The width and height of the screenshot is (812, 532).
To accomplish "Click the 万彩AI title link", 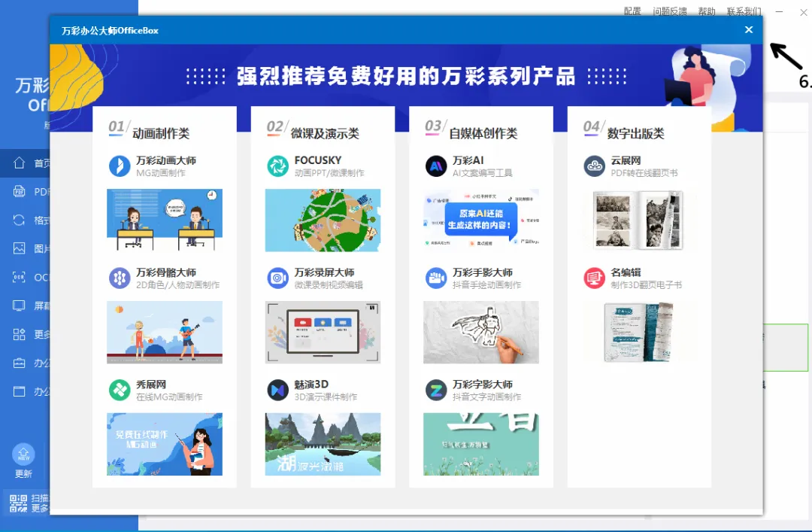I will click(468, 160).
